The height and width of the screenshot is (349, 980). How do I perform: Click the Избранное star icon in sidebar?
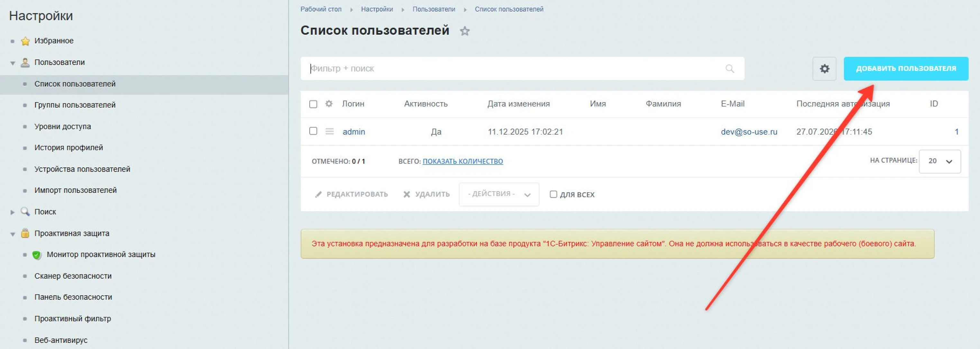25,41
